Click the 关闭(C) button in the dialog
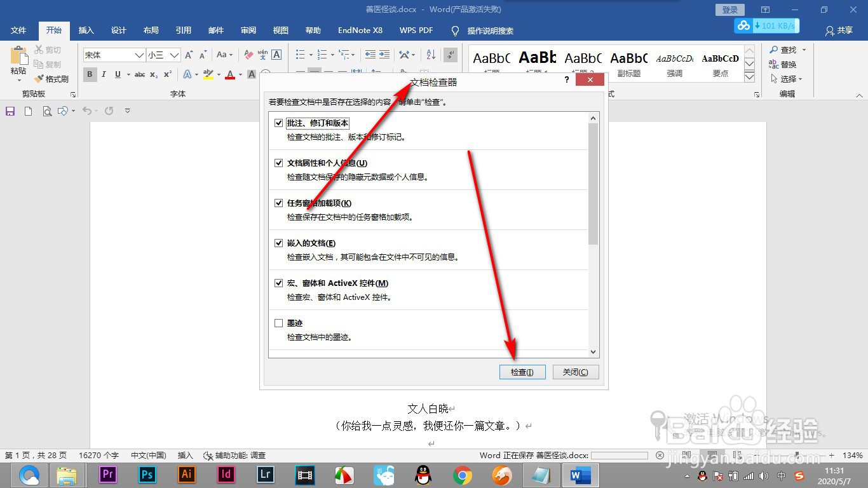 [575, 372]
